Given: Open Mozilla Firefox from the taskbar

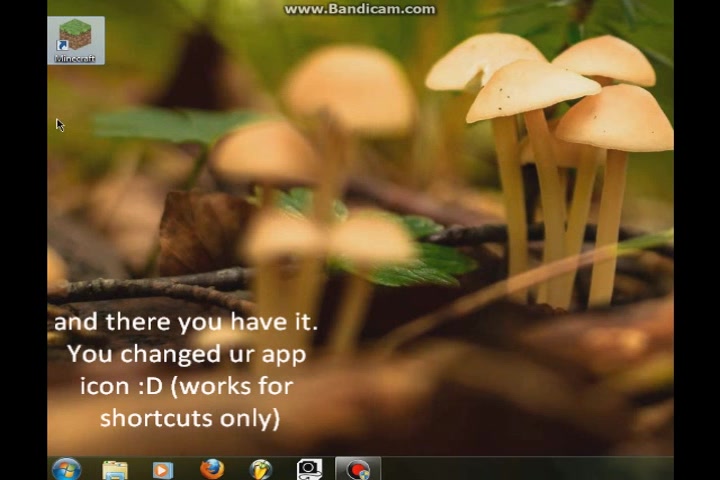Looking at the screenshot, I should pyautogui.click(x=211, y=469).
